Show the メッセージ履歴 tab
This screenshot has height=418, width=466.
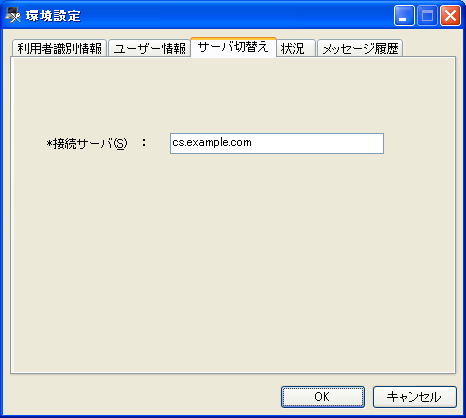point(360,48)
